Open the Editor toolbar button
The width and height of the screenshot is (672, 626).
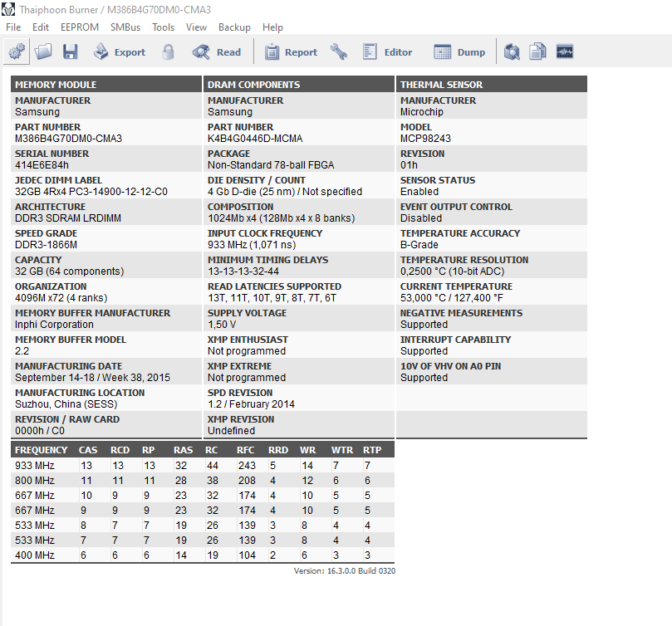point(387,51)
